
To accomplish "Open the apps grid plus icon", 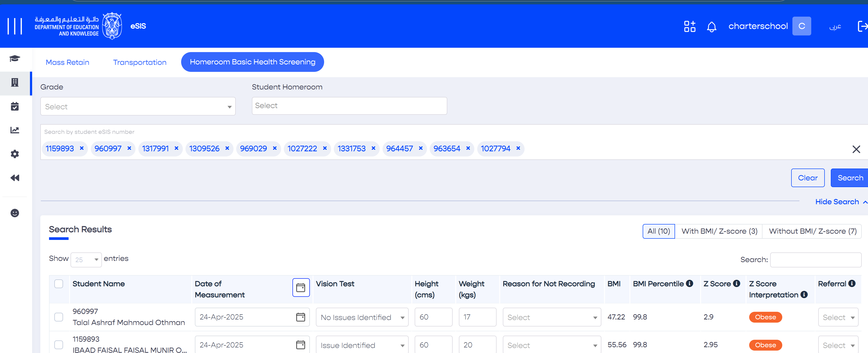I will [690, 26].
